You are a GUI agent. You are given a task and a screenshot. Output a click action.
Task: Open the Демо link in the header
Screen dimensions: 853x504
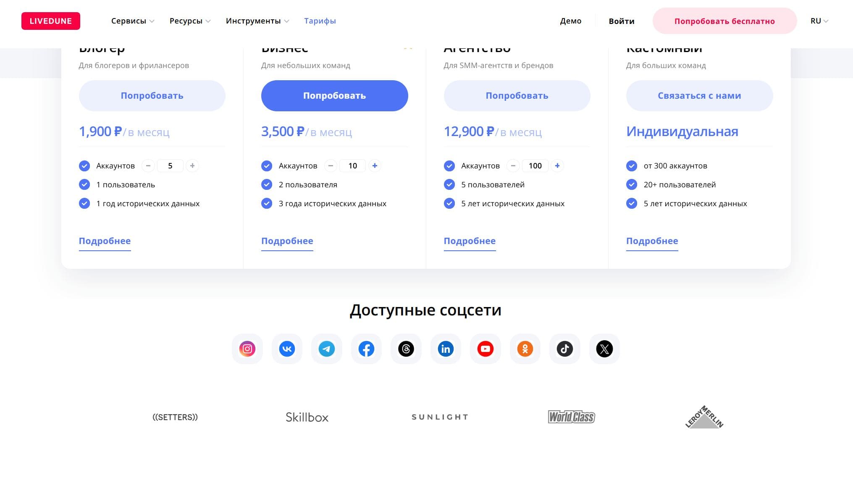pyautogui.click(x=570, y=21)
